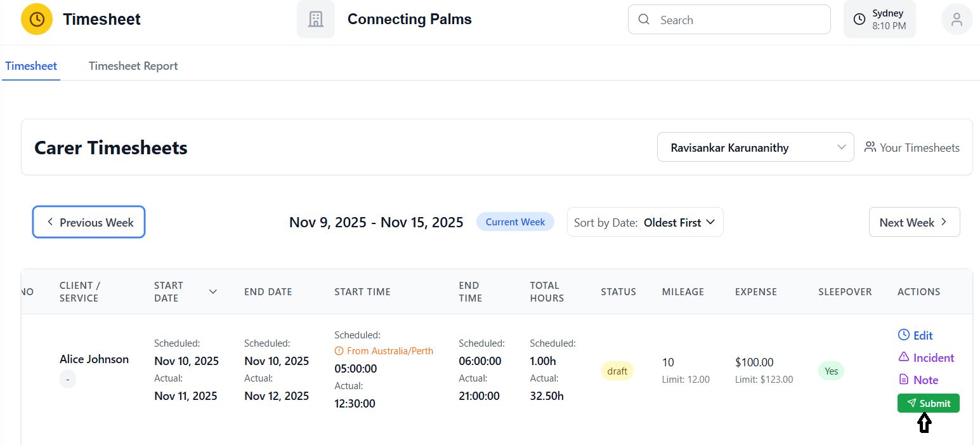The width and height of the screenshot is (980, 445).
Task: Go to Previous Week
Action: tap(89, 222)
